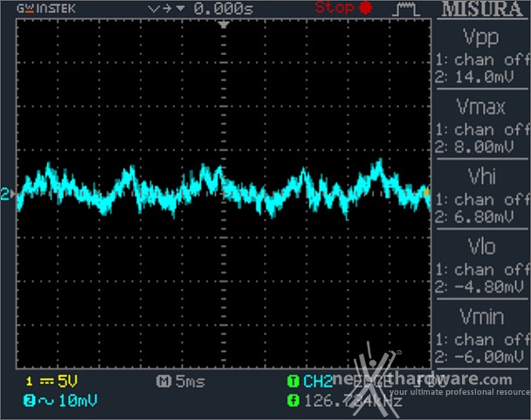531x420 pixels.
Task: Click the green T trigger icon
Action: pos(293,382)
